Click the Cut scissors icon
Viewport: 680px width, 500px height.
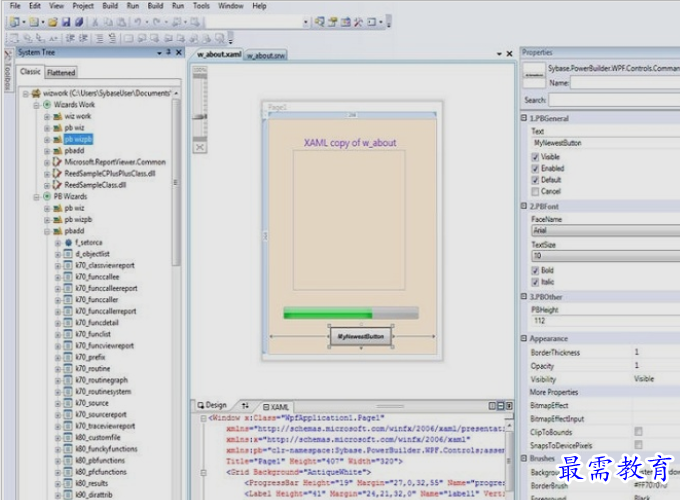click(95, 22)
